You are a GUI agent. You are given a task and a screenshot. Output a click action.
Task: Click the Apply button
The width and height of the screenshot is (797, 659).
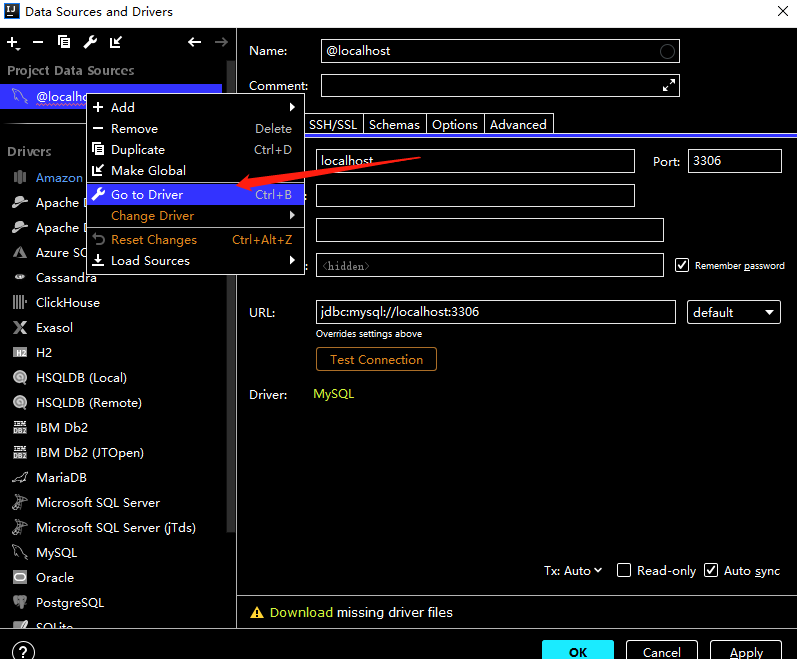point(746,651)
